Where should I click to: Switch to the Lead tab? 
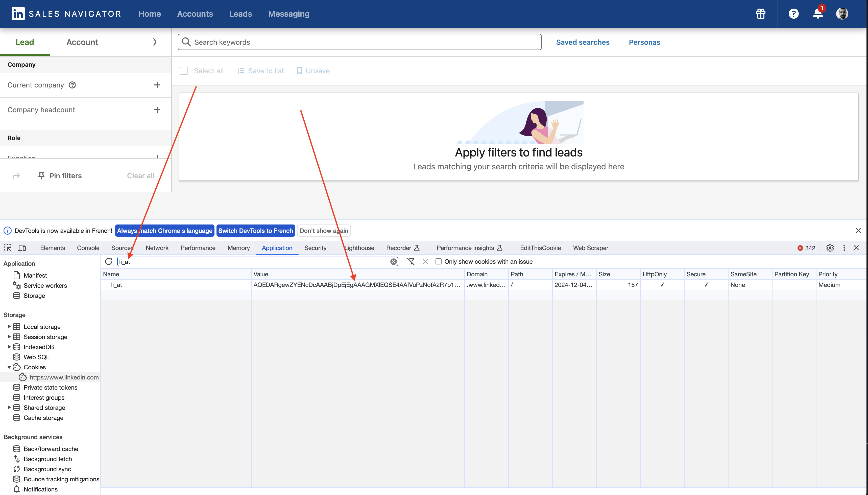pos(25,42)
